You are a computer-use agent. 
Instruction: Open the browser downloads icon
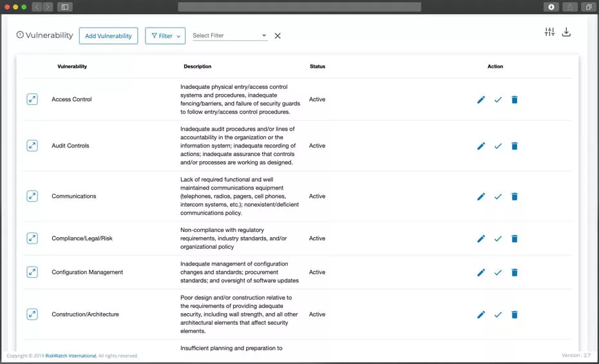coord(551,7)
